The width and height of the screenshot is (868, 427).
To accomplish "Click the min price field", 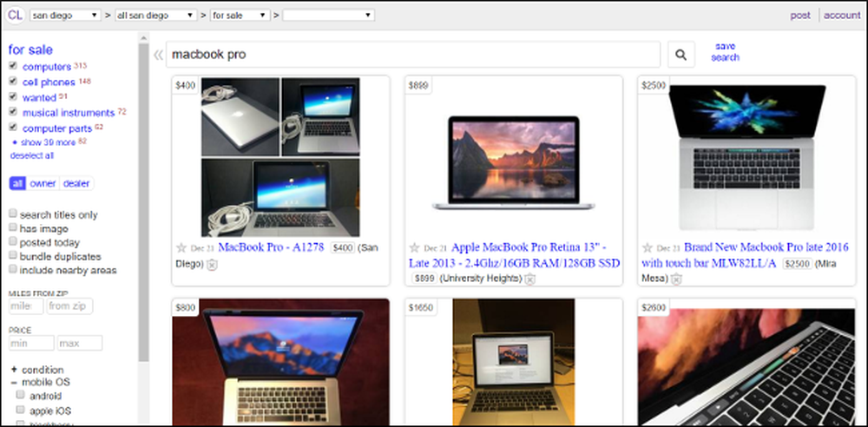I will click(31, 343).
